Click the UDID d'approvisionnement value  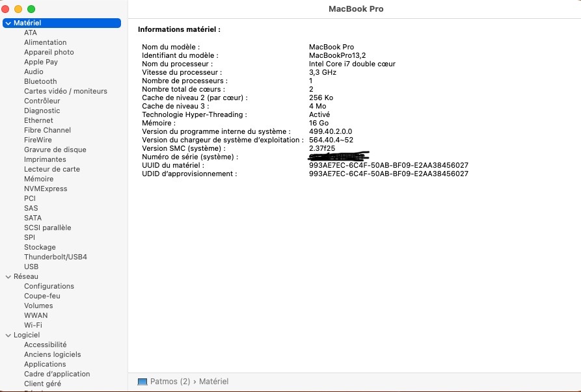(388, 174)
